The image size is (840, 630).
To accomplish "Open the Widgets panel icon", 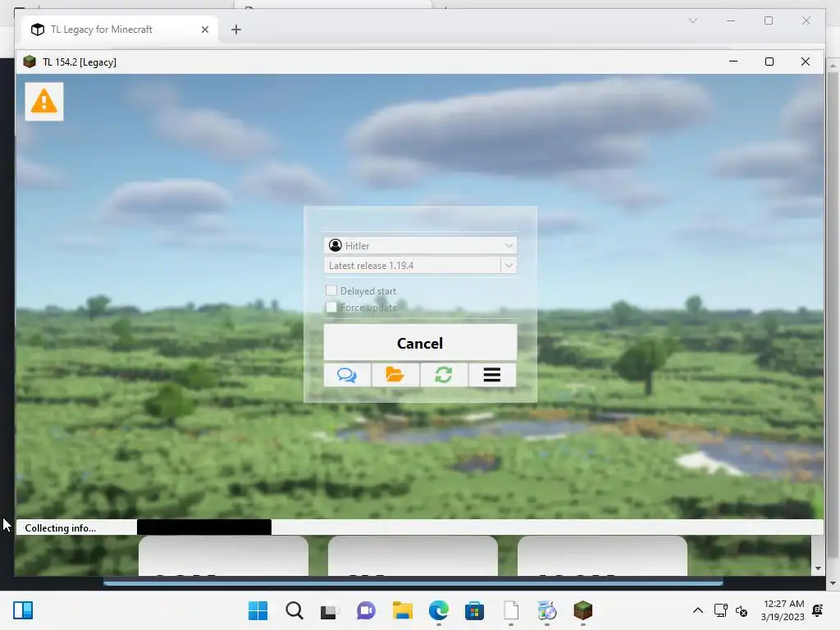I will pos(23,610).
